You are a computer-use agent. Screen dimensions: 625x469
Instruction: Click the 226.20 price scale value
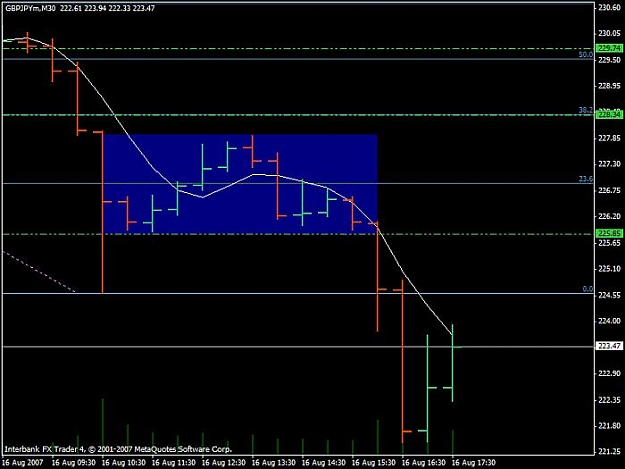pos(609,216)
